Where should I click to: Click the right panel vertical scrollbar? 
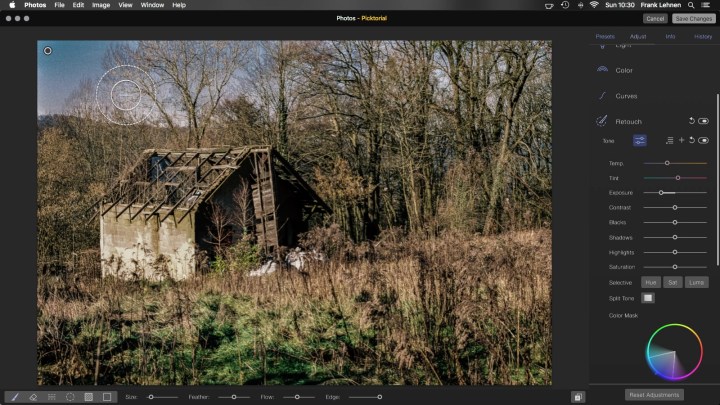[717, 179]
